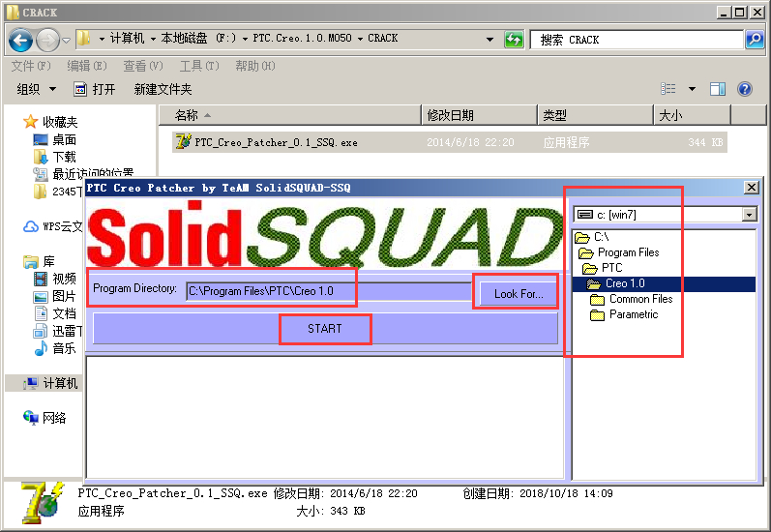Click the Look For... button
The height and width of the screenshot is (532, 771).
519,293
